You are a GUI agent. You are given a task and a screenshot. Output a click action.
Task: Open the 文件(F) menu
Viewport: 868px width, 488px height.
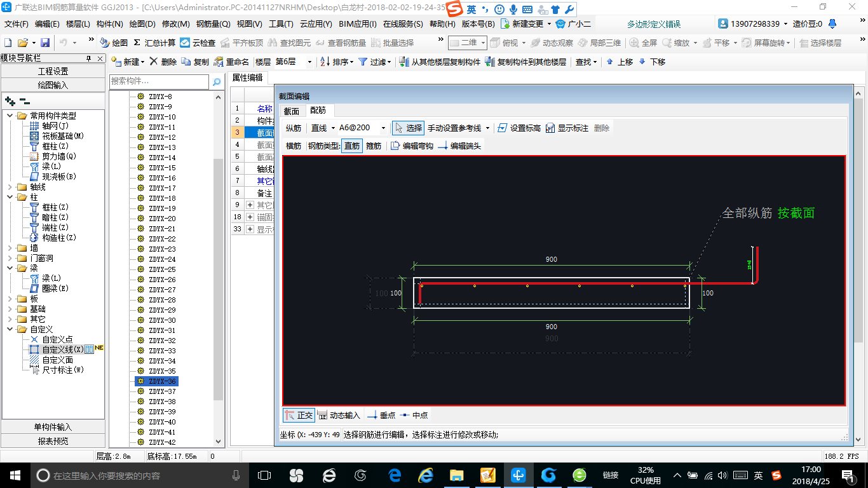pos(17,24)
